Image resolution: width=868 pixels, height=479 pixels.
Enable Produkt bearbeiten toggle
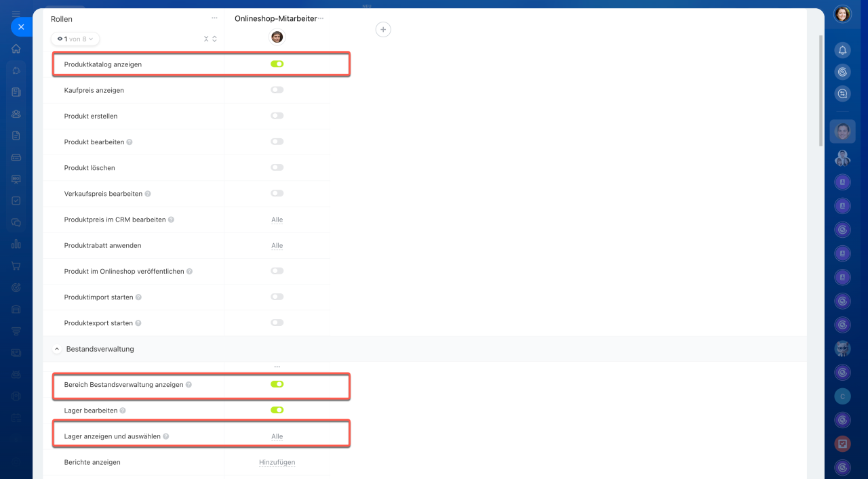(277, 142)
